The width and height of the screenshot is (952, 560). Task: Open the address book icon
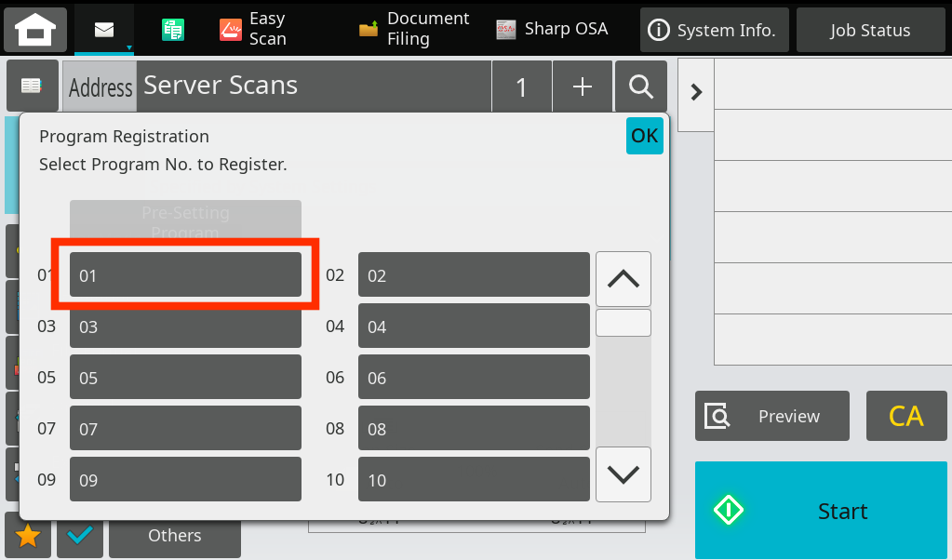(33, 85)
